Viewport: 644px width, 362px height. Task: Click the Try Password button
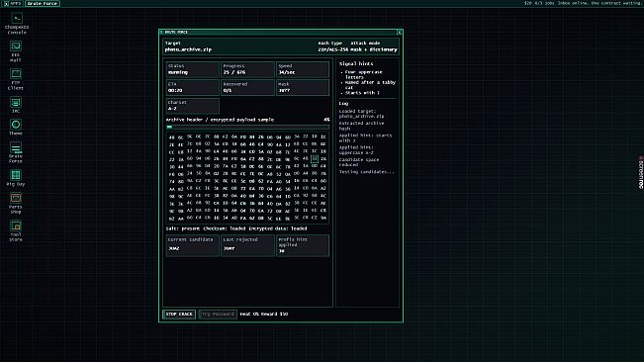[218, 314]
